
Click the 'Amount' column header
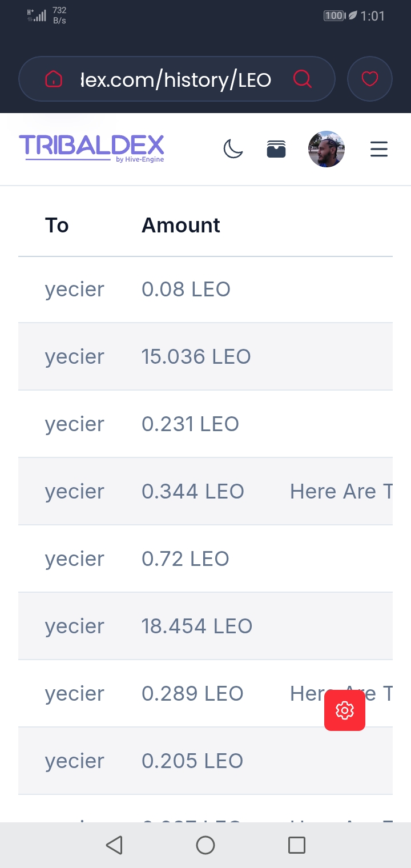point(180,226)
